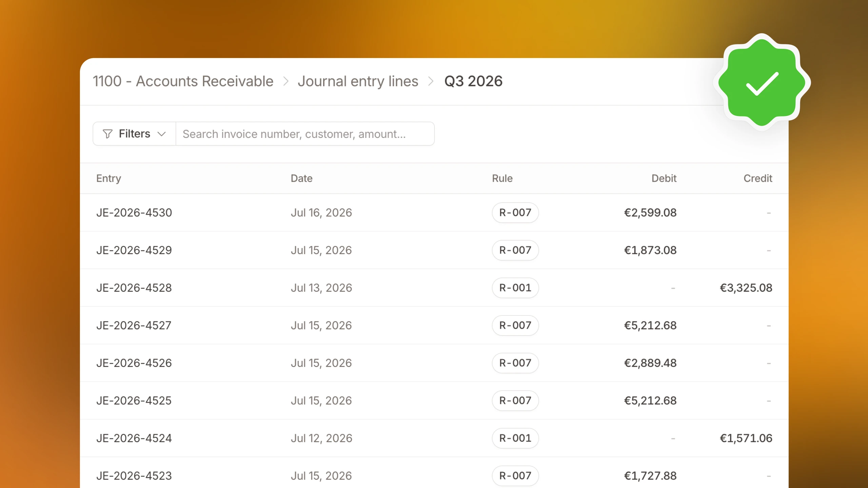Click the R-007 rule tag for JE-2026-4527
This screenshot has width=868, height=488.
[x=515, y=325]
